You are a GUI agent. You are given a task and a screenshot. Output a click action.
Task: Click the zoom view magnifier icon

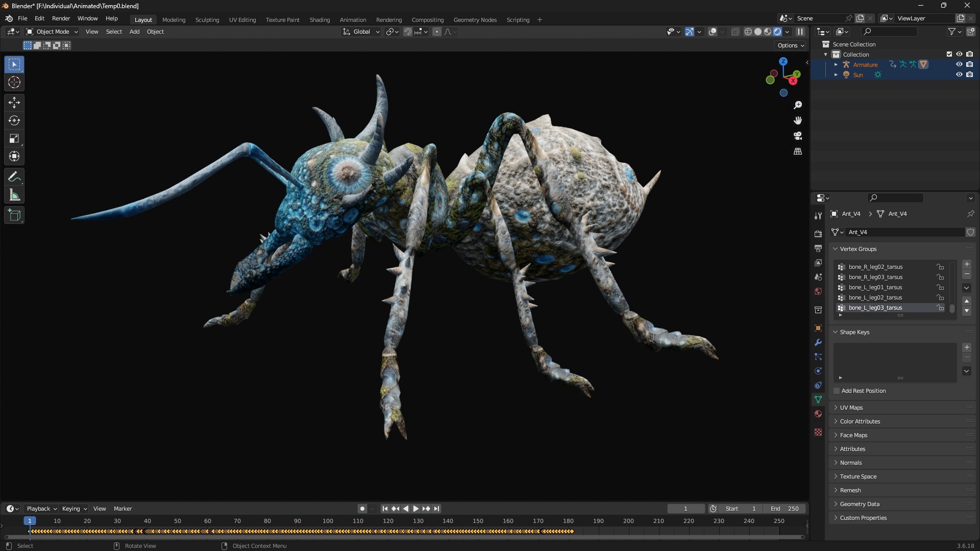click(x=798, y=105)
